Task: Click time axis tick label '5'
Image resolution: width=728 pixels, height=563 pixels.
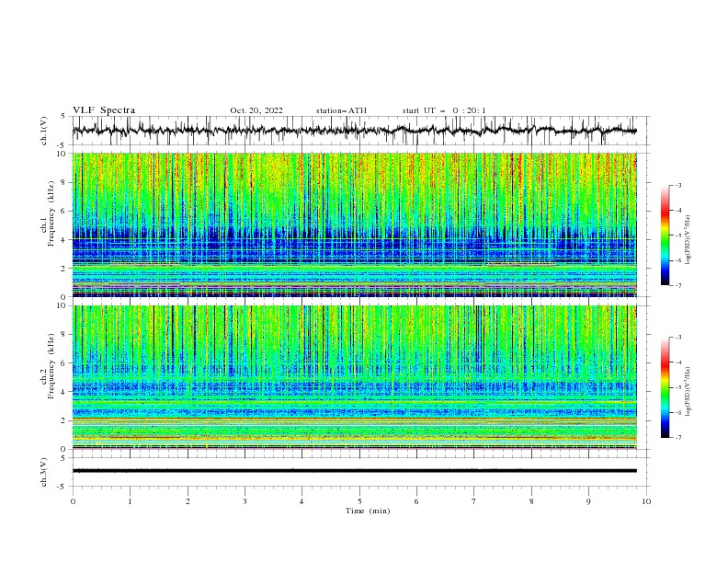Action: (359, 501)
